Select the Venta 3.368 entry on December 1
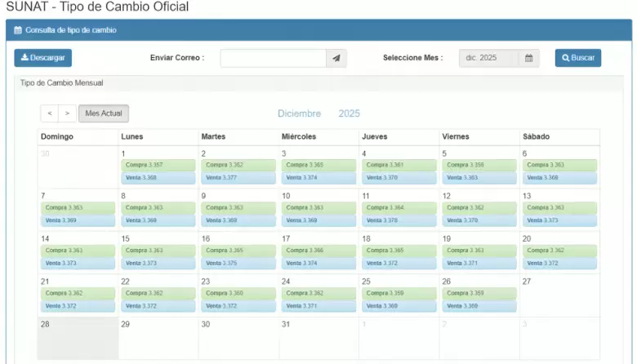This screenshot has width=637, height=364. pyautogui.click(x=158, y=178)
